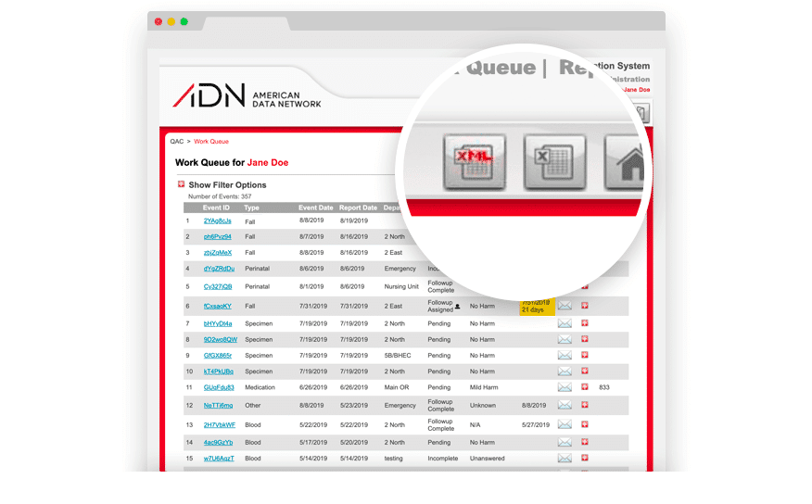Viewport: 812px width, 504px height.
Task: Expand red plus in 2H7VbkWF row
Action: click(585, 424)
